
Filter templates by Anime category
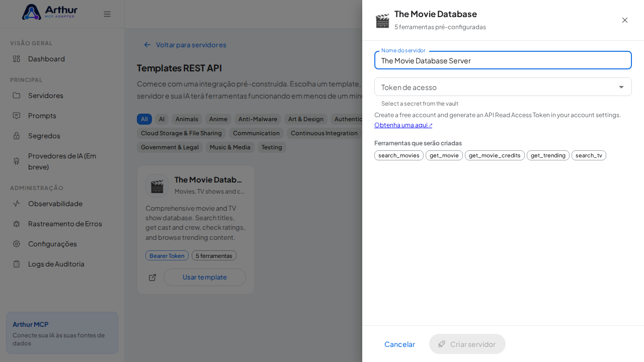pyautogui.click(x=218, y=119)
